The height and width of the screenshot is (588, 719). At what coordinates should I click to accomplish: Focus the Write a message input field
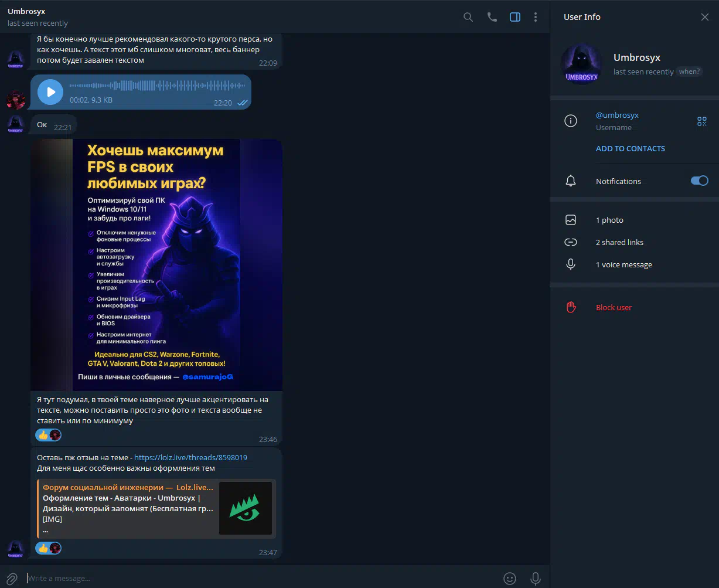(x=261, y=578)
